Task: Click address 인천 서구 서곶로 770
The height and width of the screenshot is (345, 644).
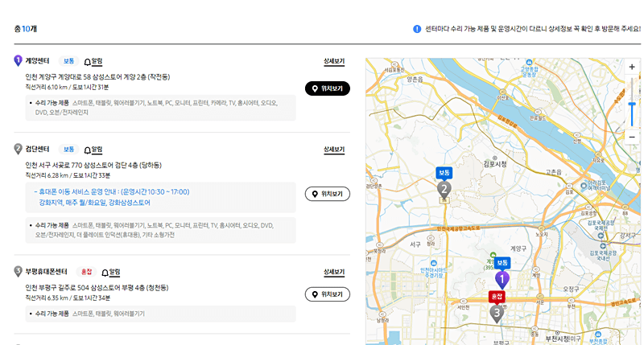Action: pos(93,166)
